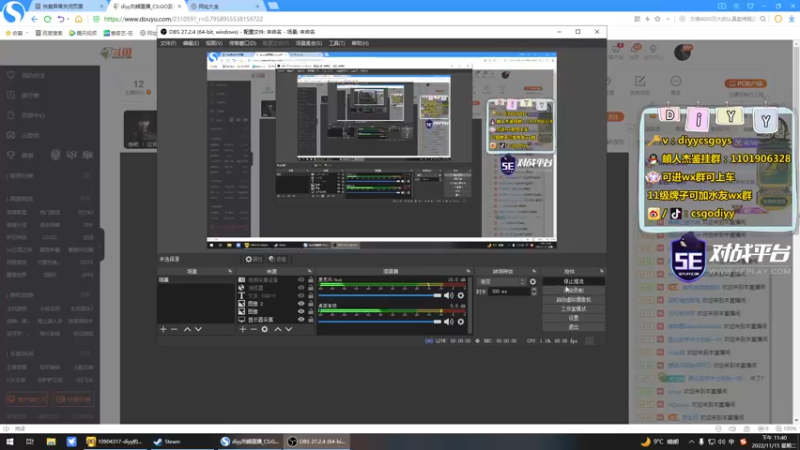Remove the selected source with minus icon
800x450 pixels.
click(x=254, y=330)
